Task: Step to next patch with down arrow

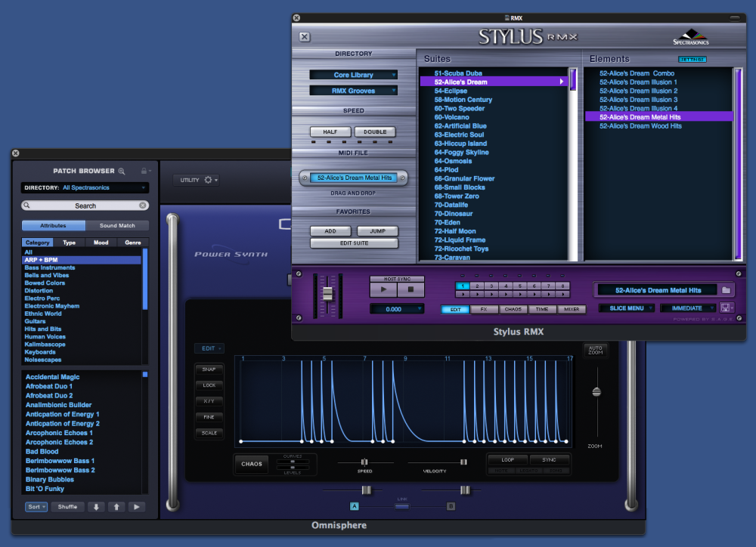Action: click(x=96, y=506)
